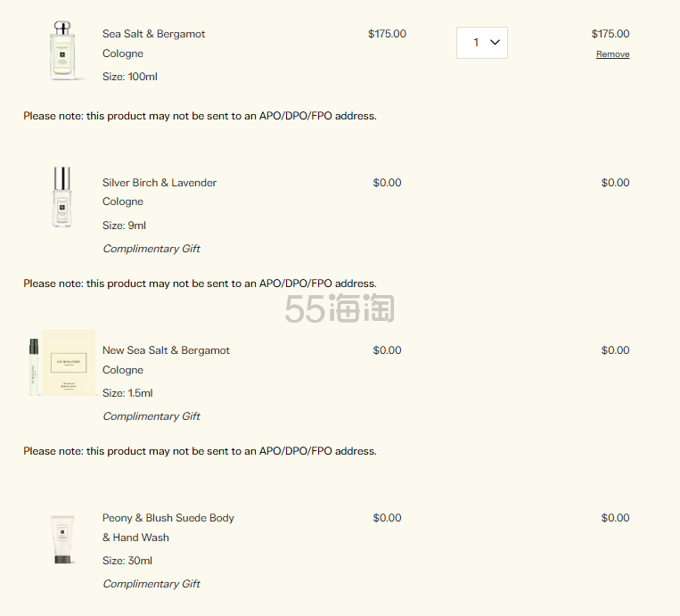Screen dimensions: 680x616
Task: Open the Sea Salt & Bergamot Cologne 100ml product title
Action: [153, 44]
